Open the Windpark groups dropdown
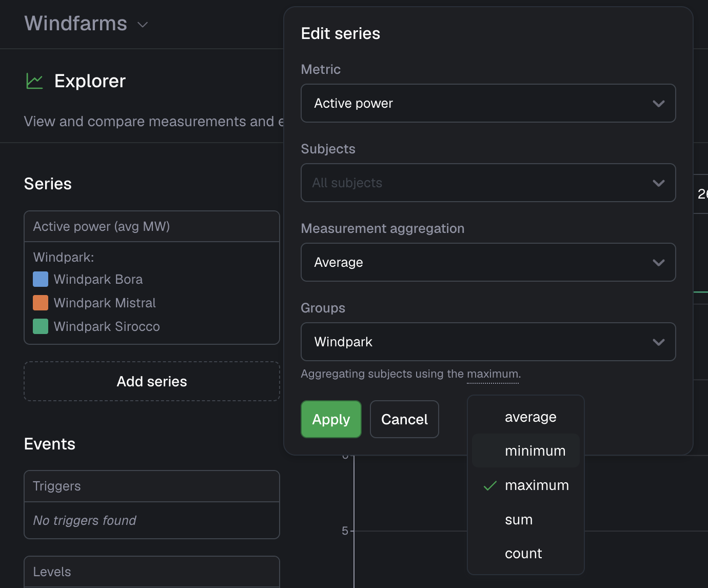This screenshot has height=588, width=708. [488, 342]
